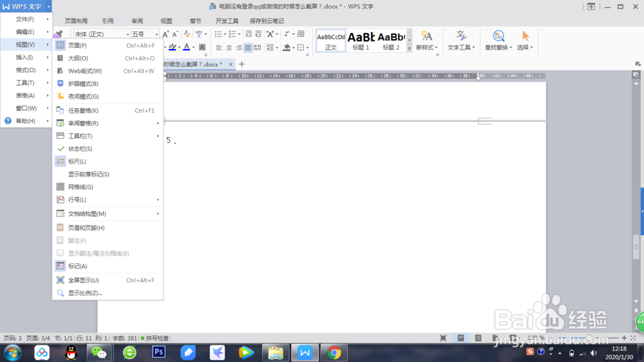This screenshot has width=644, height=362.
Task: Enable 护眼模式 eye protection mode
Action: pyautogui.click(x=108, y=83)
